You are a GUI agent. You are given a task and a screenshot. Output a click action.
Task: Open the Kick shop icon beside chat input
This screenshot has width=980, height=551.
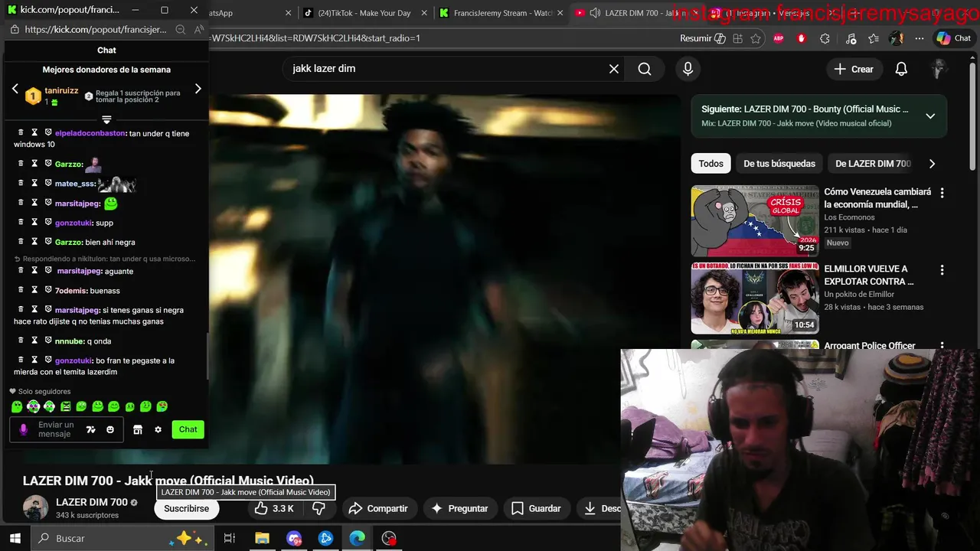click(138, 429)
